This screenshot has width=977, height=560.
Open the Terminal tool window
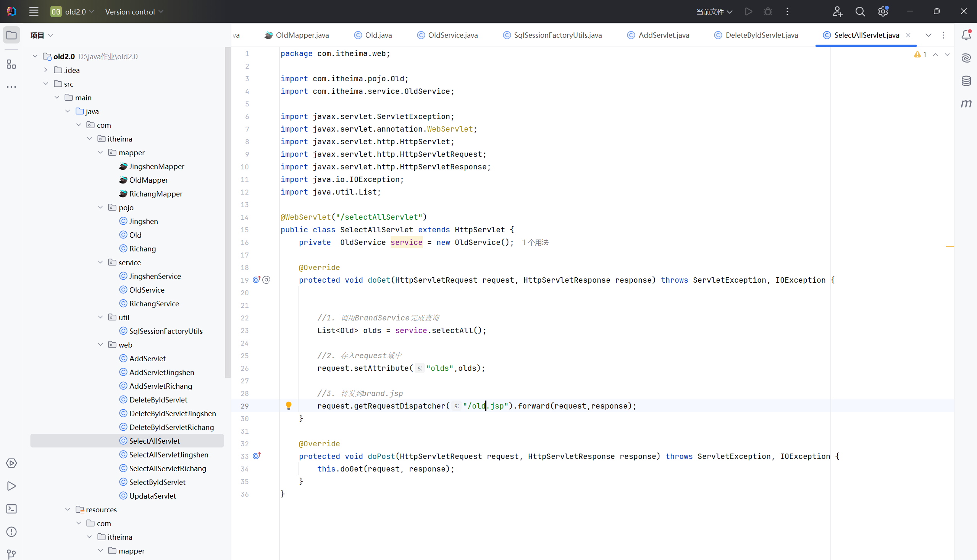[x=11, y=509]
